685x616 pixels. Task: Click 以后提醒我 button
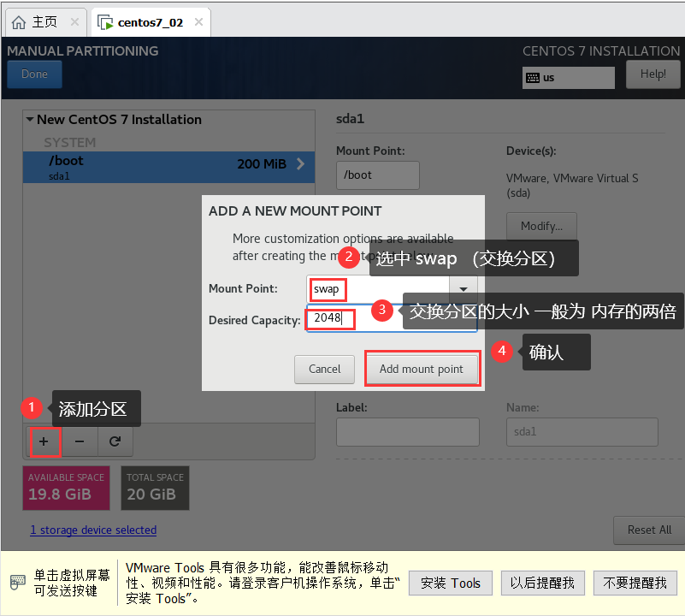click(x=542, y=583)
